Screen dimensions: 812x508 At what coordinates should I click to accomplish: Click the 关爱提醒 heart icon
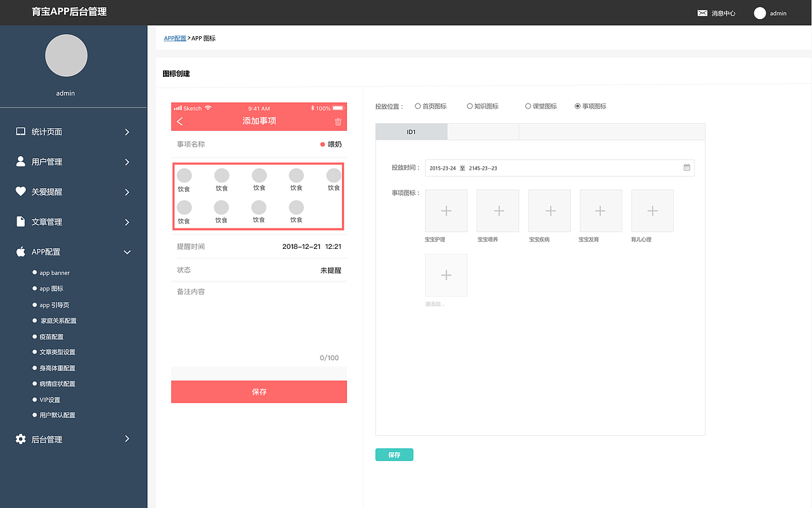click(x=20, y=192)
